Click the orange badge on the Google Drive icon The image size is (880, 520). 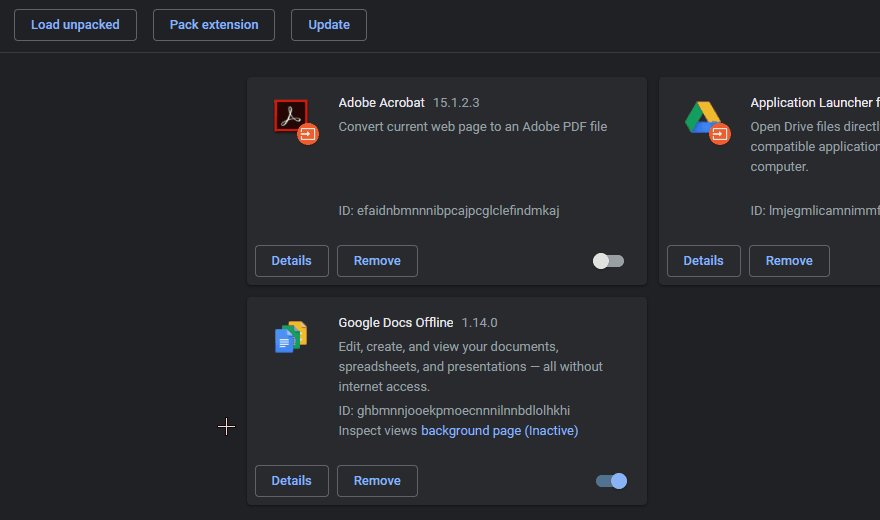pyautogui.click(x=720, y=133)
